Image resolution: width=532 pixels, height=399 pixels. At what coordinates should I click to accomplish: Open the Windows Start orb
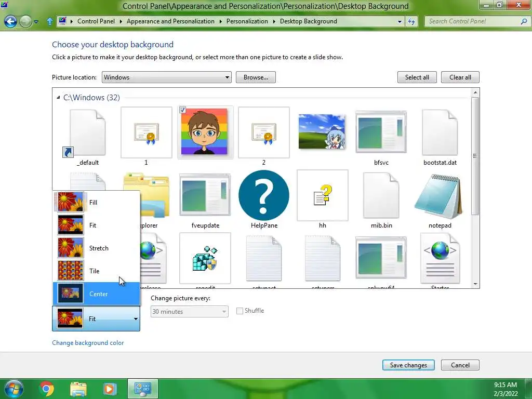coord(14,389)
